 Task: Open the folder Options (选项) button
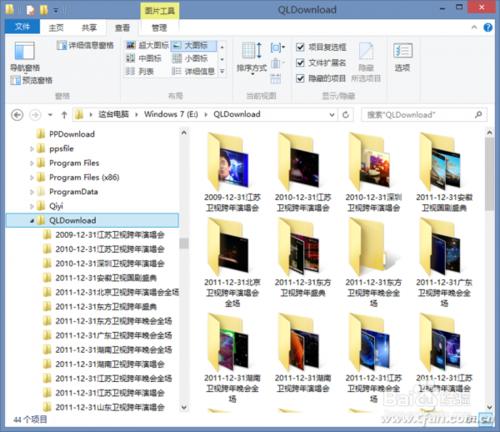pyautogui.click(x=403, y=57)
